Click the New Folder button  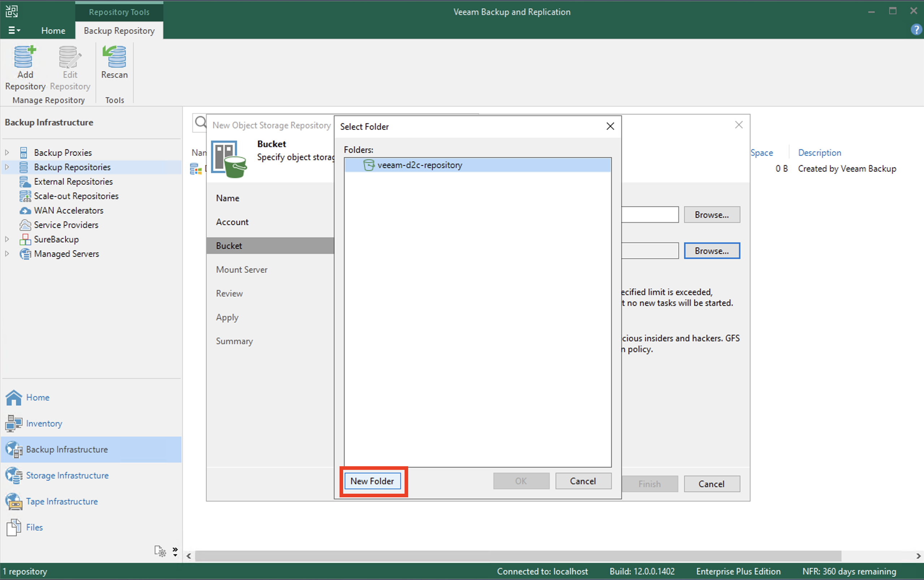pyautogui.click(x=372, y=481)
